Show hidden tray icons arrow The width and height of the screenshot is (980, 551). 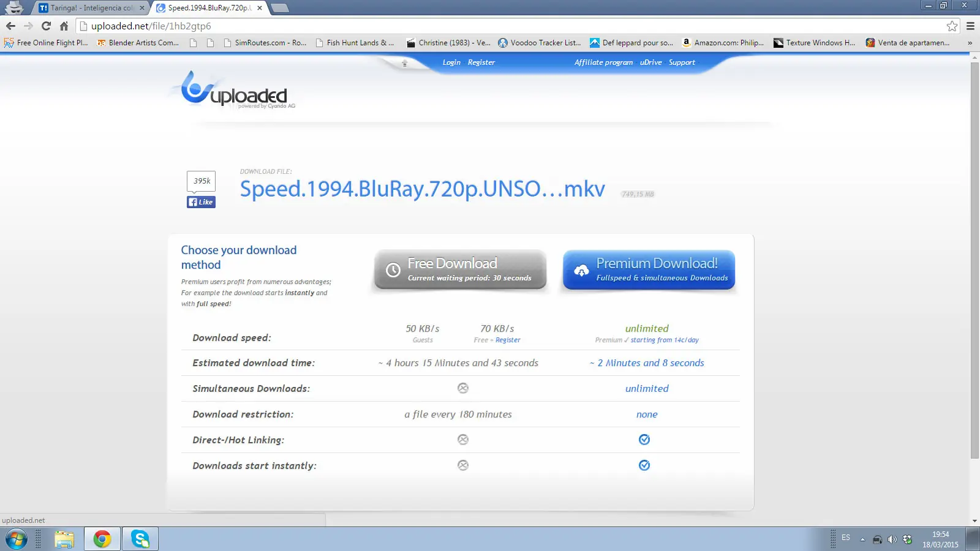[x=862, y=539]
